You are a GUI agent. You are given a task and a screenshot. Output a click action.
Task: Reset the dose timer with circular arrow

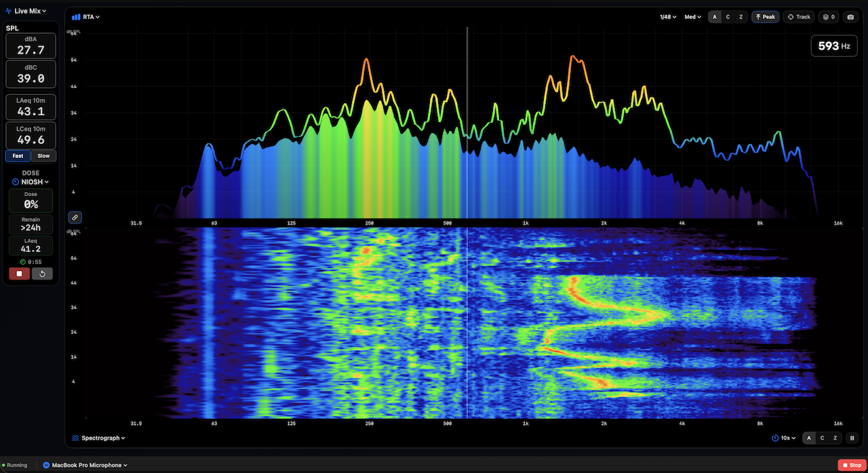pyautogui.click(x=42, y=273)
